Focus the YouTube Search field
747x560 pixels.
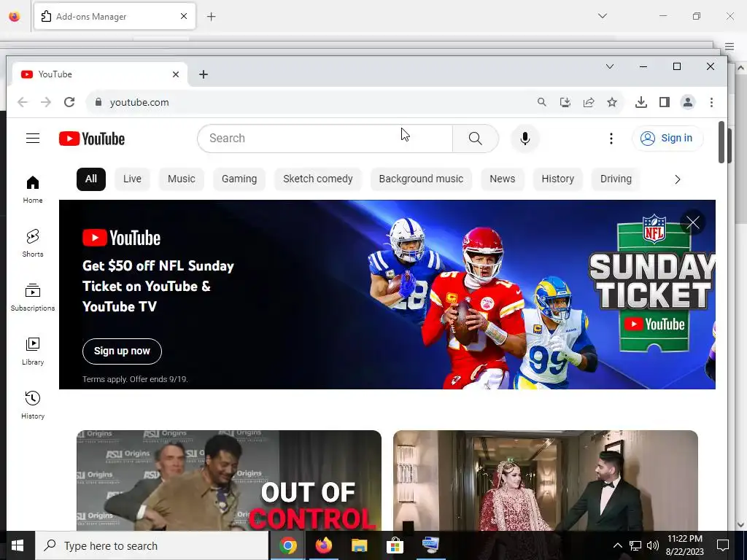pyautogui.click(x=325, y=139)
